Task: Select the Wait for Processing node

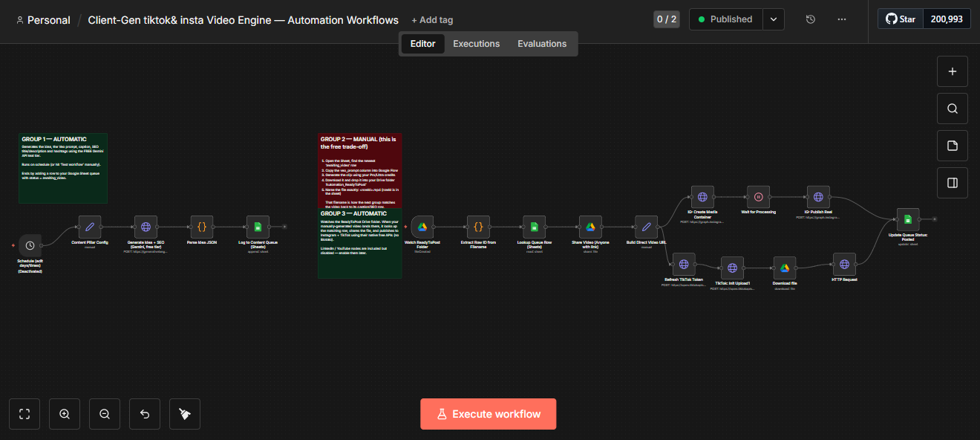Action: point(759,197)
